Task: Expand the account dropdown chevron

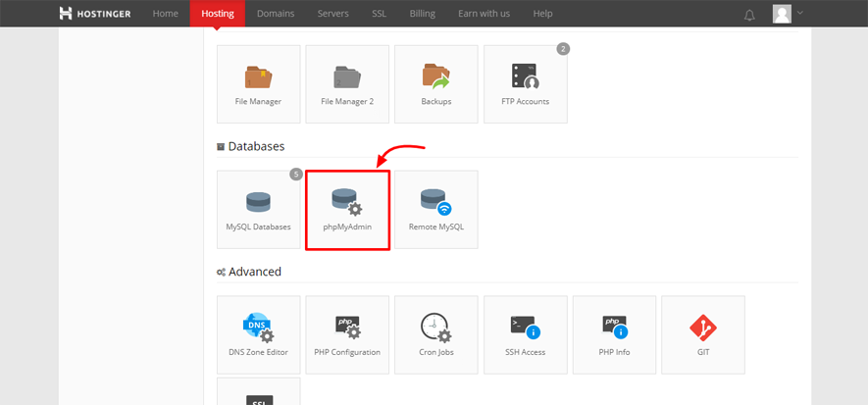Action: 800,12
